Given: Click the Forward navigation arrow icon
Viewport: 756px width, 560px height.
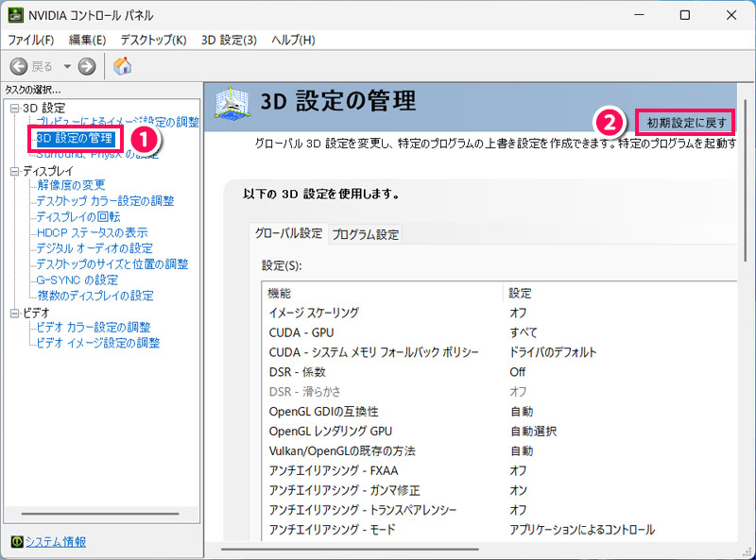Looking at the screenshot, I should (x=86, y=66).
